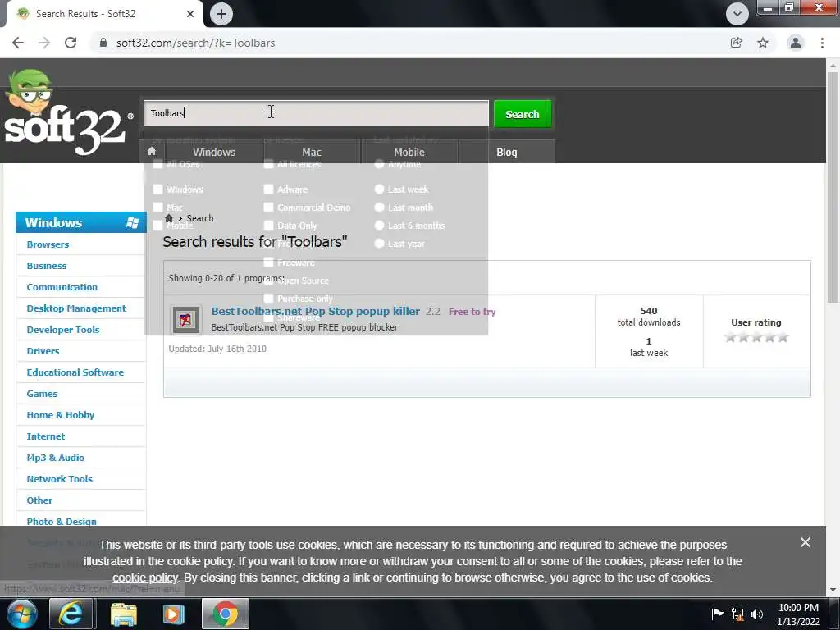Check the Adware licence checkbox

point(268,189)
